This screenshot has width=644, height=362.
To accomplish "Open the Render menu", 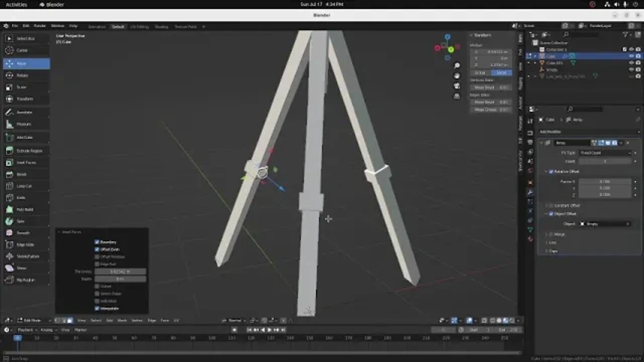I will click(x=40, y=26).
